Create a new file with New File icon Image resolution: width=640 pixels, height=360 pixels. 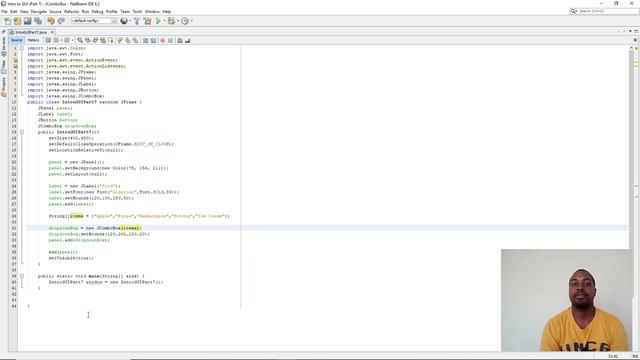click(x=8, y=21)
